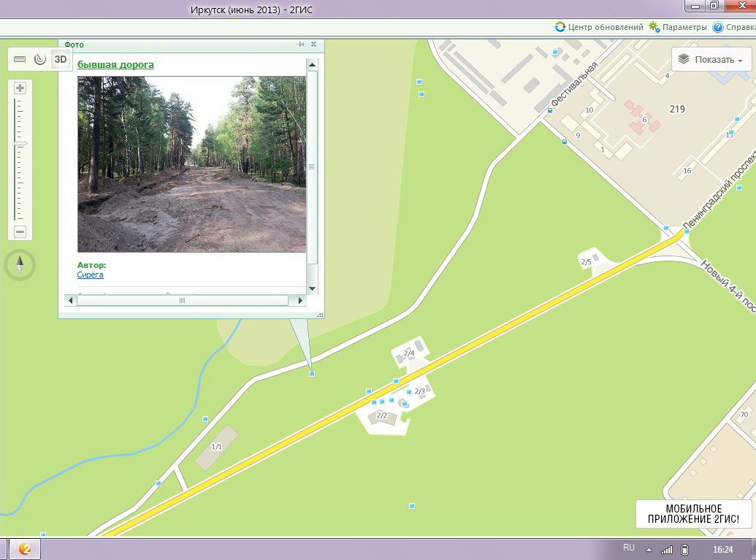Open 2GIS app from the taskbar

click(x=24, y=549)
